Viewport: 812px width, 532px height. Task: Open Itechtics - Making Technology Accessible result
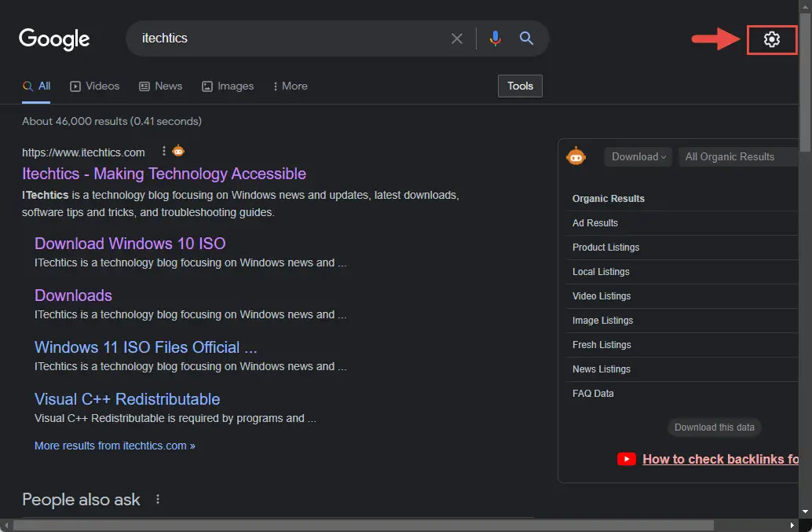click(x=164, y=174)
